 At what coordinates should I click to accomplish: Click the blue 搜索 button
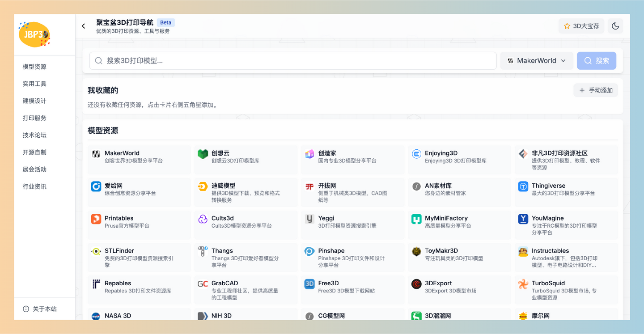coord(597,60)
